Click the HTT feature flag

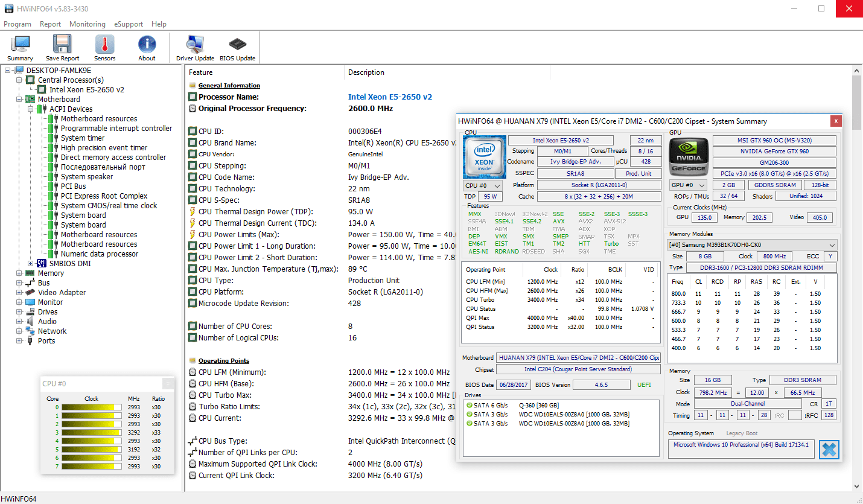(x=584, y=244)
